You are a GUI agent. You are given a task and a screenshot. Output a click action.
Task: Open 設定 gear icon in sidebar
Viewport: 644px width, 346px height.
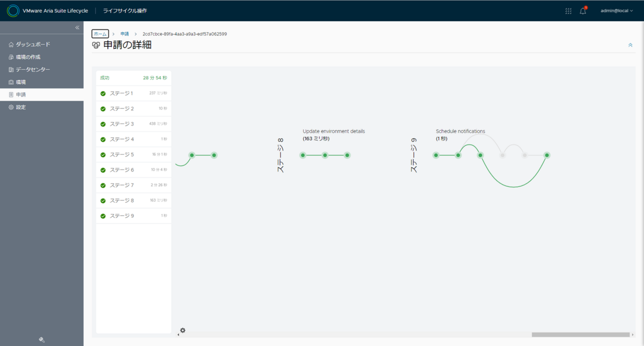pyautogui.click(x=11, y=107)
